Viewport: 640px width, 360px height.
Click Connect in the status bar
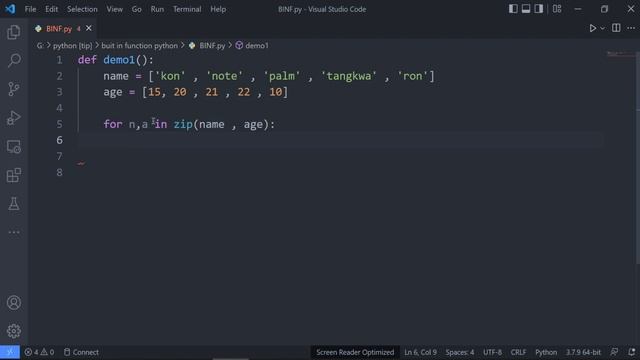81,352
